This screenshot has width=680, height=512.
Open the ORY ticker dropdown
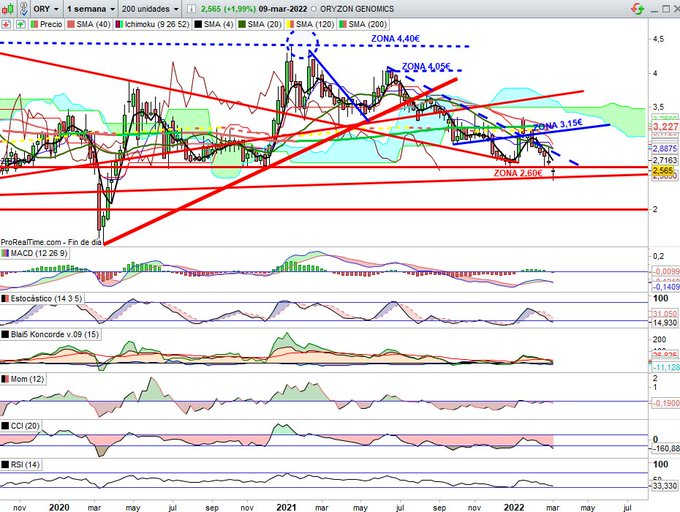pos(46,9)
